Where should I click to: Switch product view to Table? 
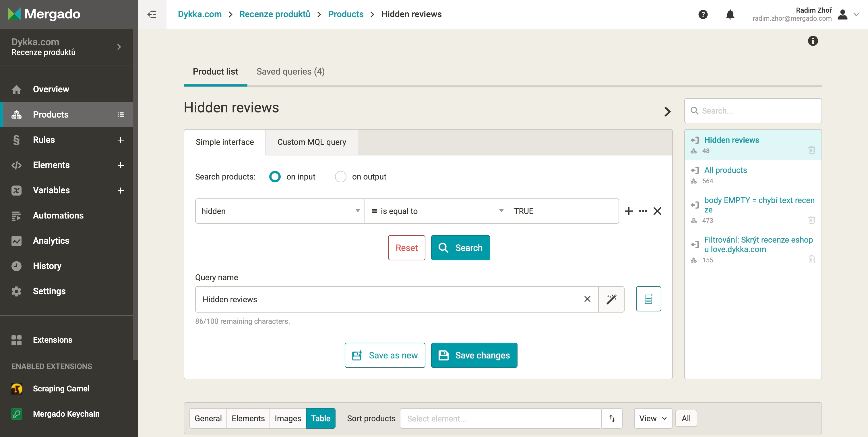(320, 418)
